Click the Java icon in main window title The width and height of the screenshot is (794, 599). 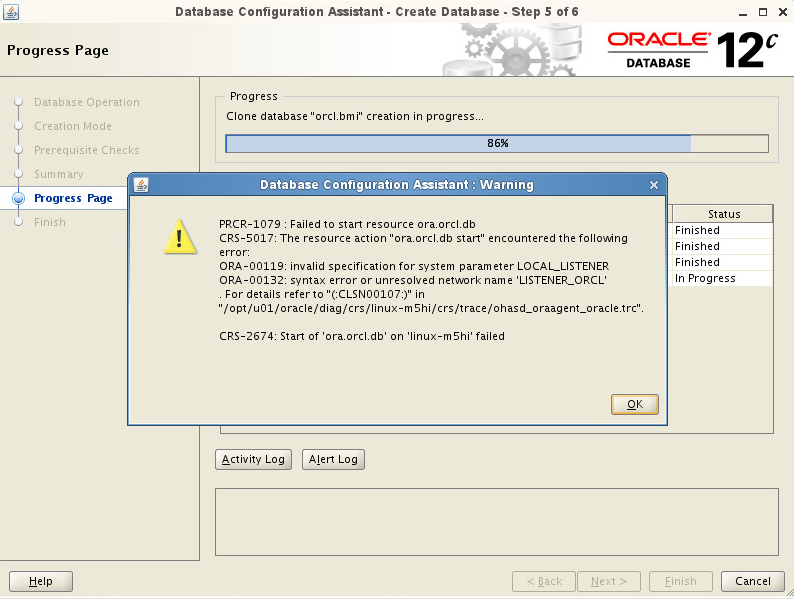(x=11, y=11)
